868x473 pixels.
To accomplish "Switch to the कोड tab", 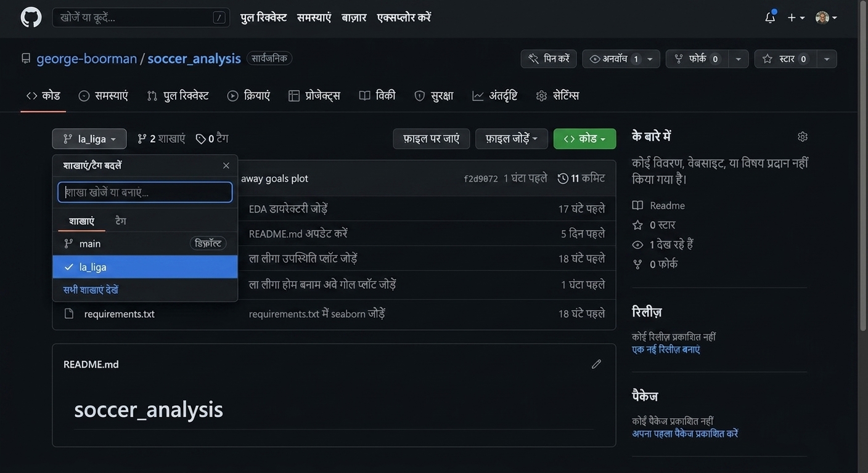I will tap(43, 95).
